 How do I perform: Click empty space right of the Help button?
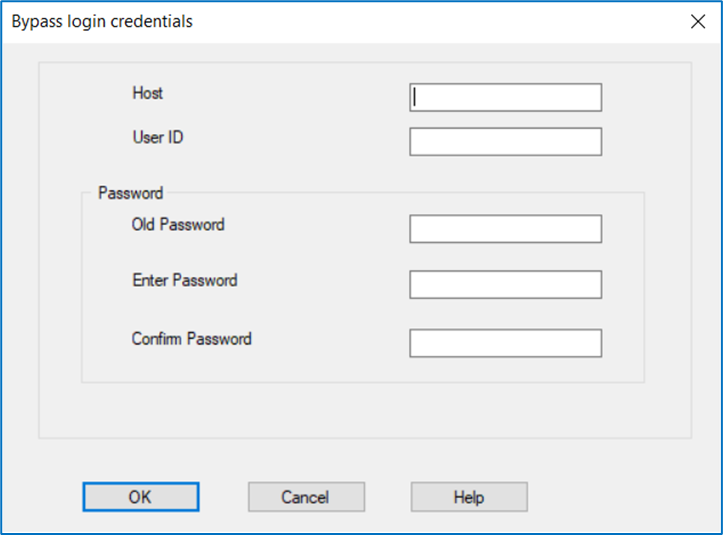pyautogui.click(x=620, y=497)
